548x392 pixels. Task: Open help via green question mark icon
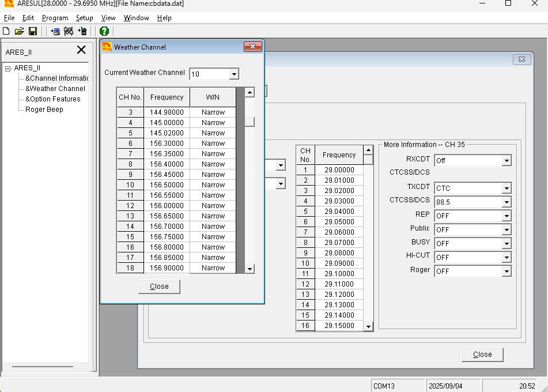(x=104, y=31)
